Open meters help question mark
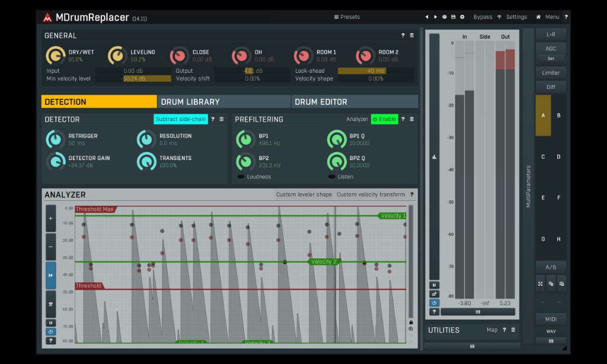Viewport: 607px width, 364px height. click(435, 312)
